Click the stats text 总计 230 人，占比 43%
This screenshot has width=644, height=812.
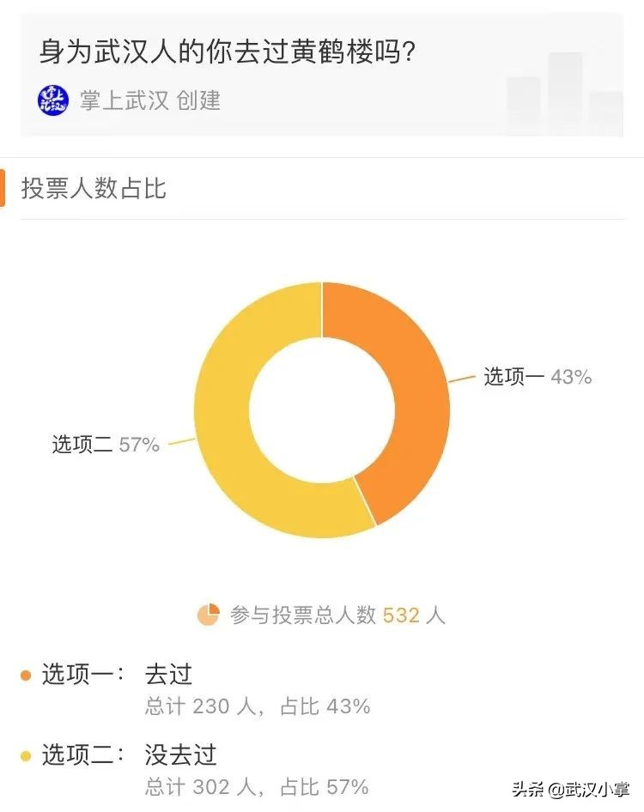tap(255, 709)
